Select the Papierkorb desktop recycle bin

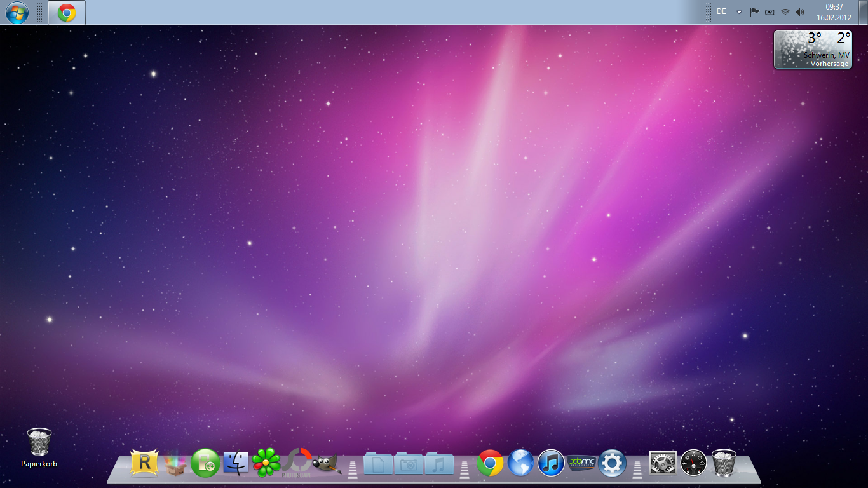(39, 447)
